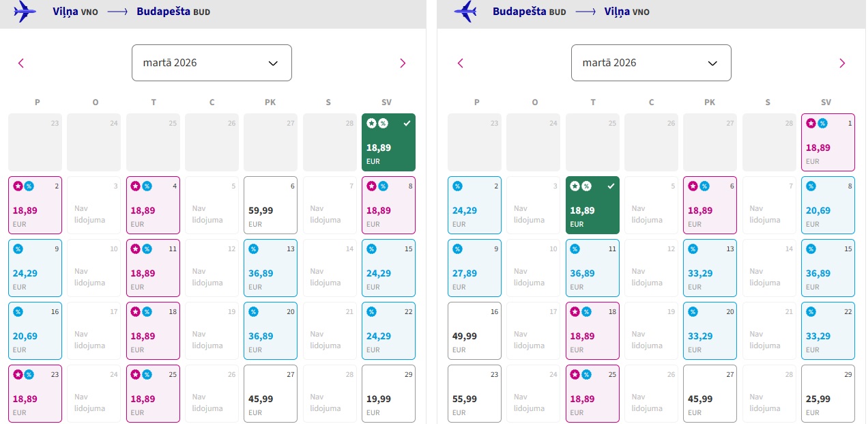Select return March 1 fare 18,89 EUR

[828, 142]
